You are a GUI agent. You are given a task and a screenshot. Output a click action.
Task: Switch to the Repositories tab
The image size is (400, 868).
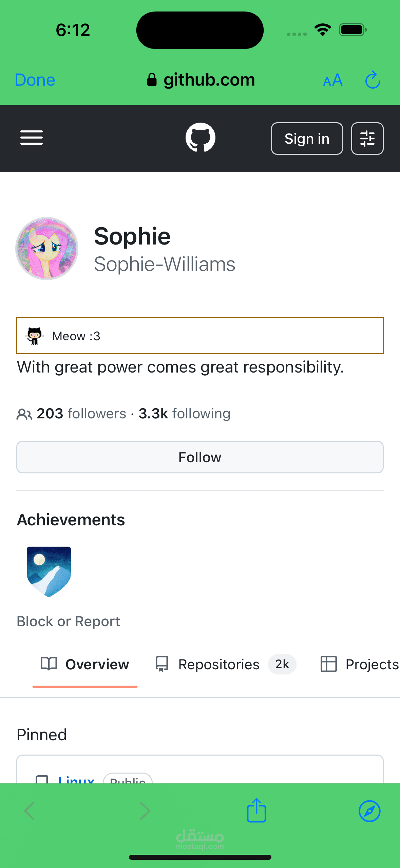click(x=225, y=664)
